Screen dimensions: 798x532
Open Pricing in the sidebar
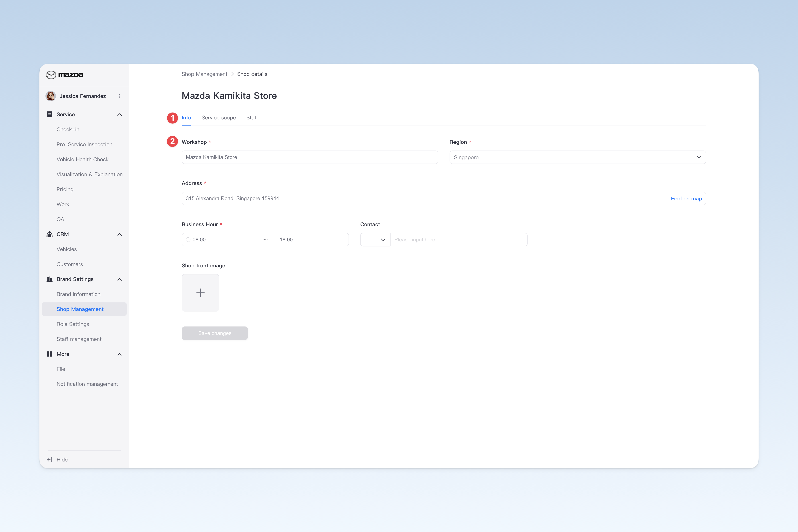pyautogui.click(x=65, y=189)
